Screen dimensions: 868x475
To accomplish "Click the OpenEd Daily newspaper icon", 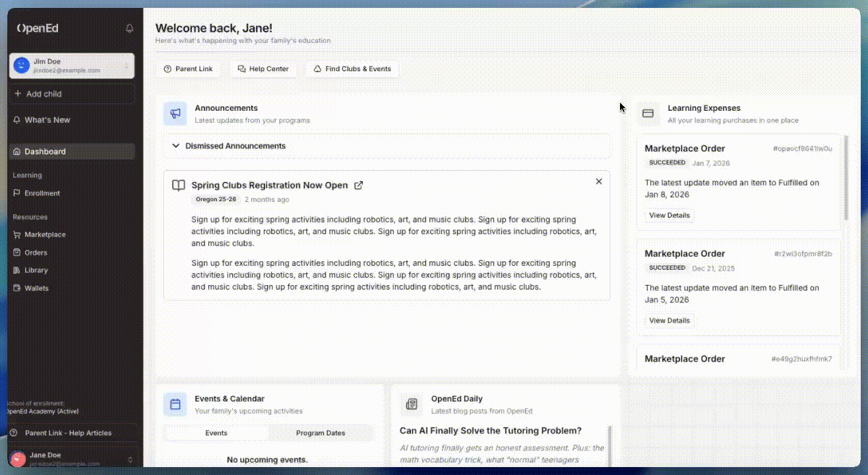I will [x=412, y=404].
